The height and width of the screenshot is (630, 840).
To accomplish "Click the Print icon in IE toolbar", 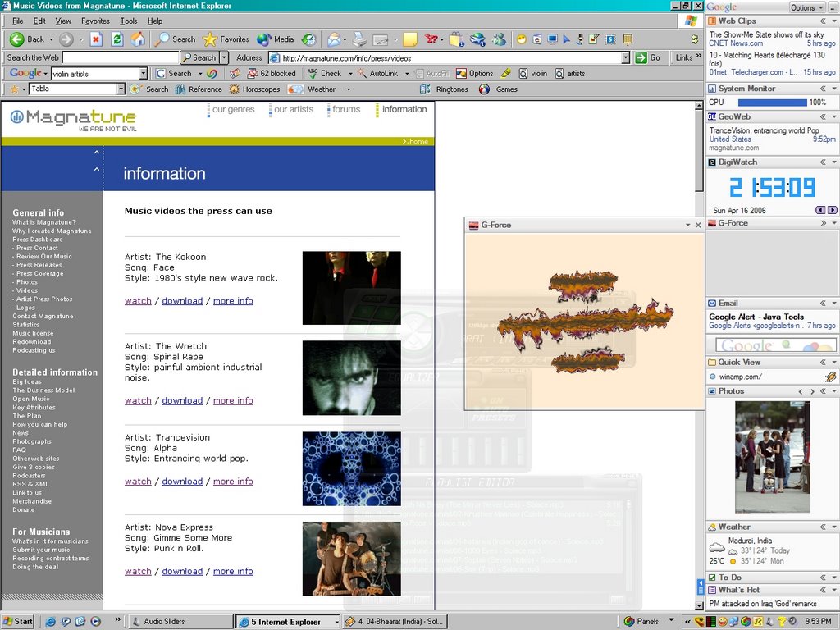I will click(x=359, y=39).
